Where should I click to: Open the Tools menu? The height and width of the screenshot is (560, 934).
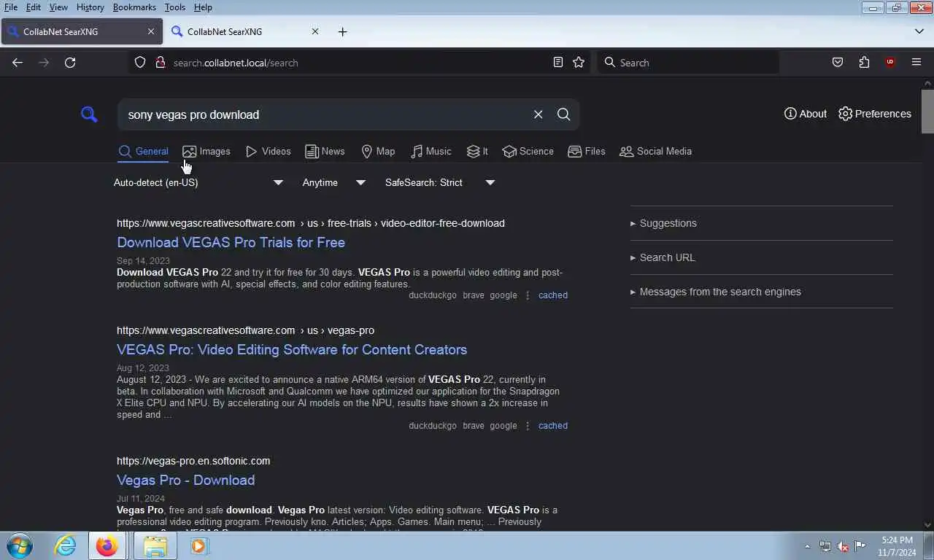coord(174,7)
